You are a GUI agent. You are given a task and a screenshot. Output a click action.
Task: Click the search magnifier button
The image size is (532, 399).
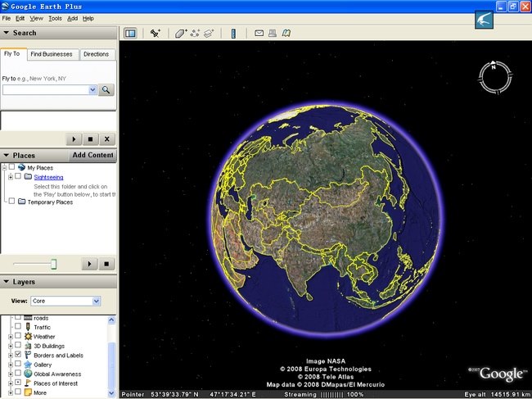(x=106, y=90)
